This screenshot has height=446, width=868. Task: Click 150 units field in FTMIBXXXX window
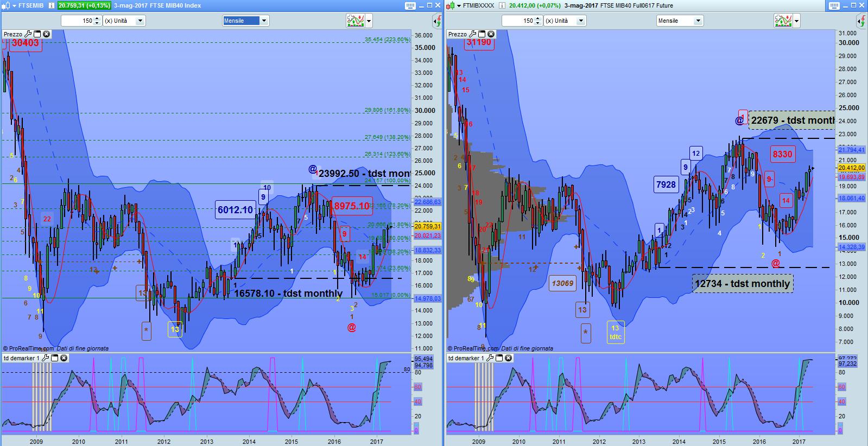[x=518, y=21]
